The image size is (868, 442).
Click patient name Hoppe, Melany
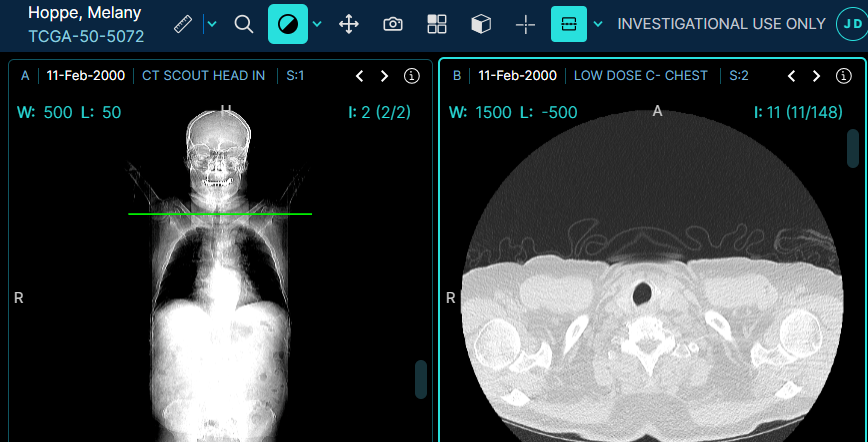[x=85, y=12]
